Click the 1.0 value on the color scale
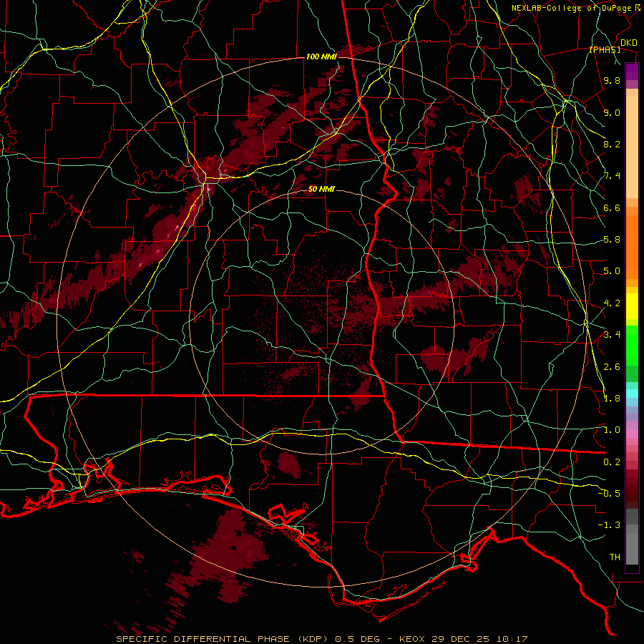 tap(612, 430)
